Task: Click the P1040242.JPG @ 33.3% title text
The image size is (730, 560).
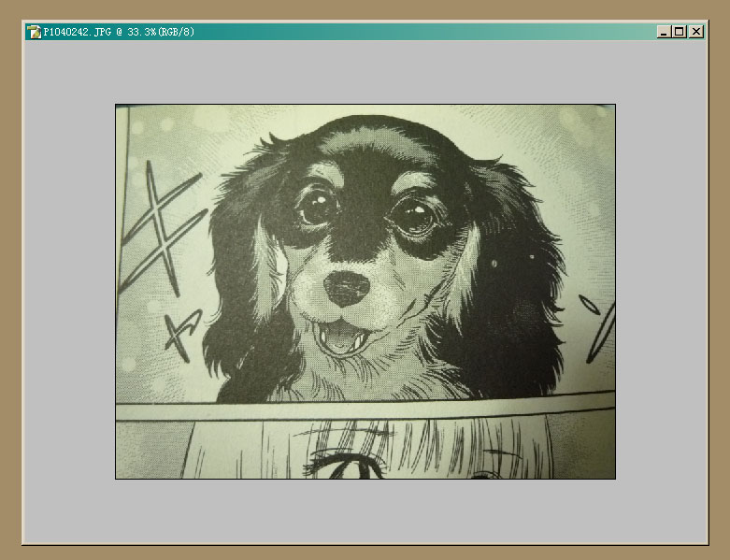Action: coord(119,32)
